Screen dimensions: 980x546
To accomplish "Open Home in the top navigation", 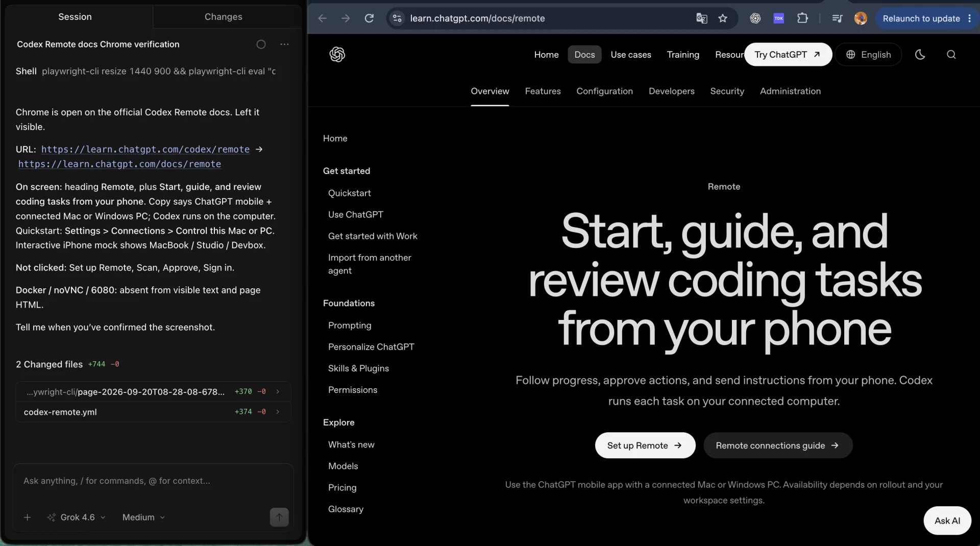I will 546,55.
